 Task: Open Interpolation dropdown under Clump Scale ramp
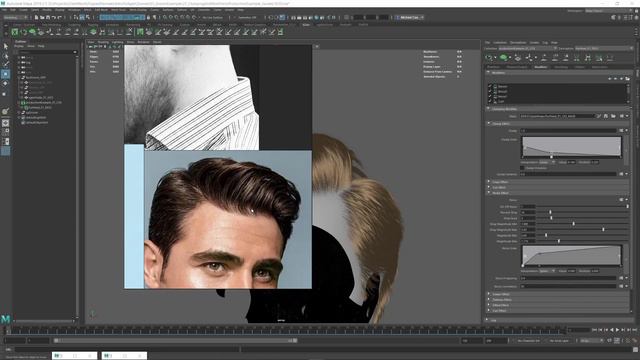[x=547, y=162]
